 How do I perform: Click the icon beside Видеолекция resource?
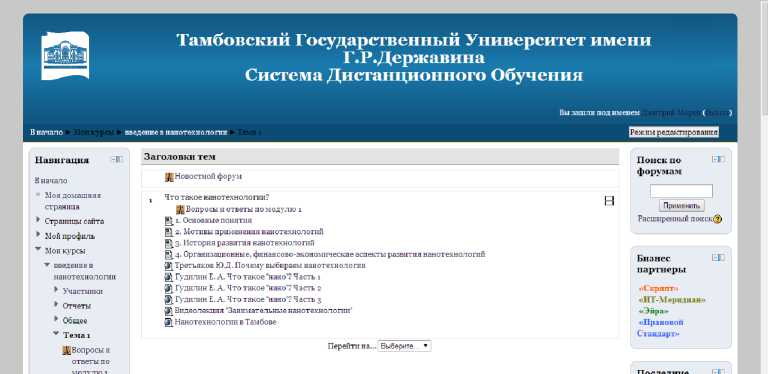pos(169,311)
